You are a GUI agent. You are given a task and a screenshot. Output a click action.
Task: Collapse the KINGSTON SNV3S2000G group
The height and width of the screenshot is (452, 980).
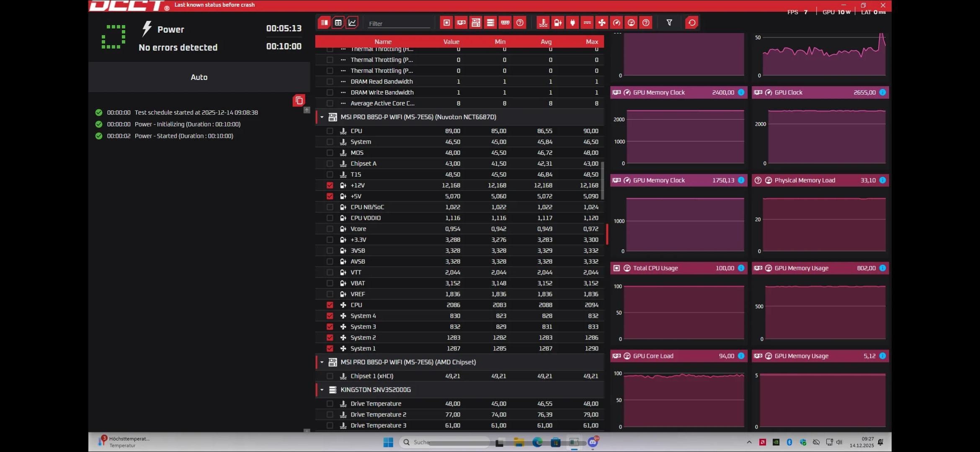(x=322, y=390)
